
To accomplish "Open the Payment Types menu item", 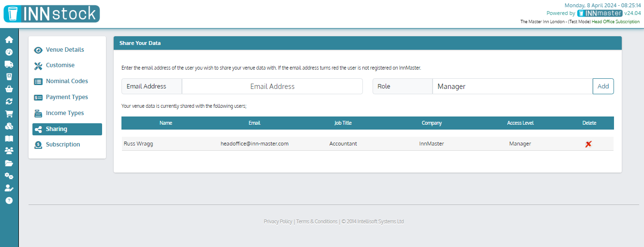I will pos(67,97).
